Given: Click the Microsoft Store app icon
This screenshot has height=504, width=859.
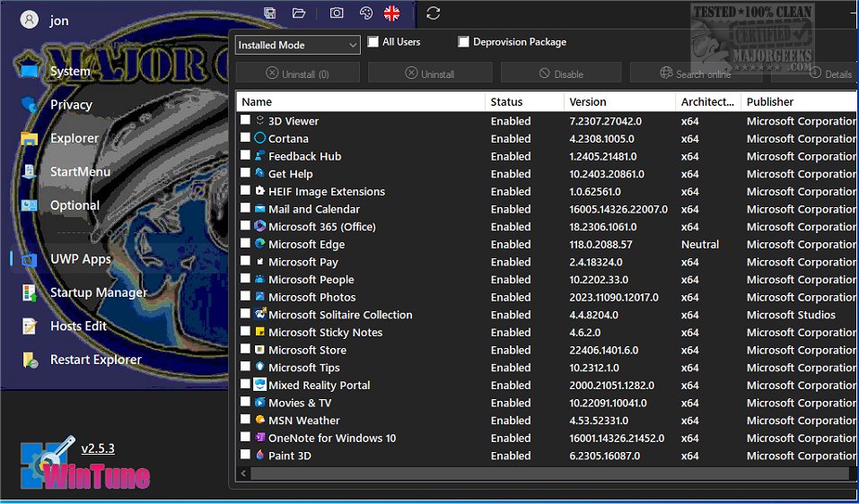Looking at the screenshot, I should click(259, 349).
